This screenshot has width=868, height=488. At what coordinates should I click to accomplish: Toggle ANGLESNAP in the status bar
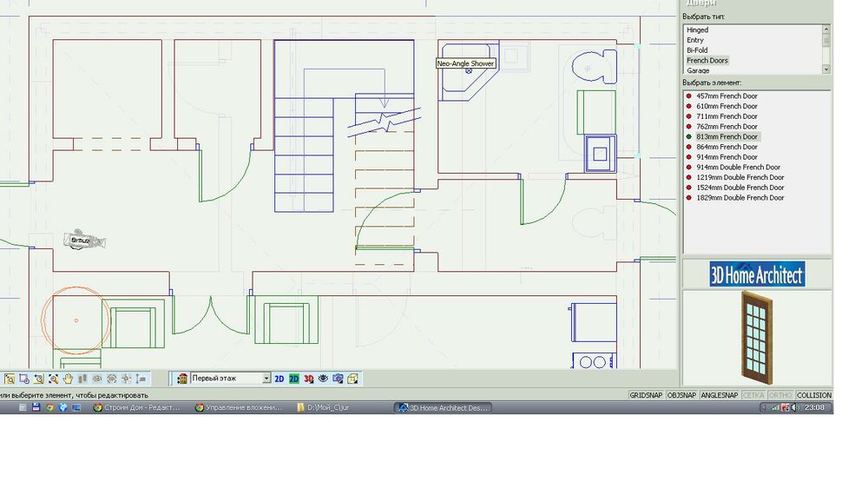click(x=719, y=395)
